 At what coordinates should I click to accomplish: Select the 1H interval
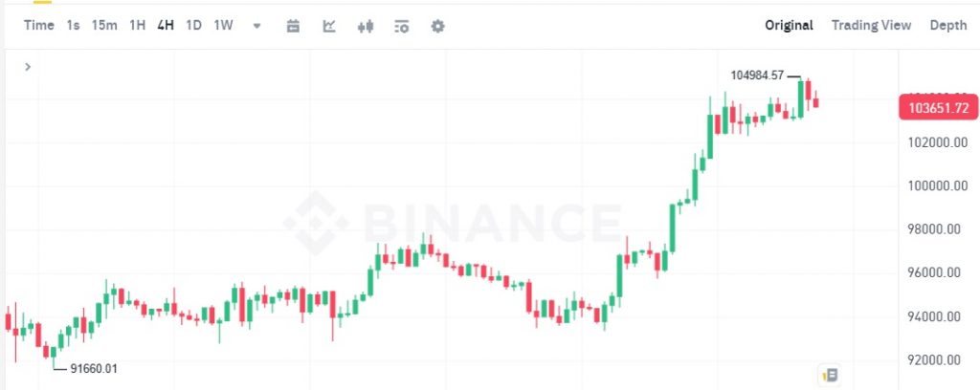(x=138, y=26)
